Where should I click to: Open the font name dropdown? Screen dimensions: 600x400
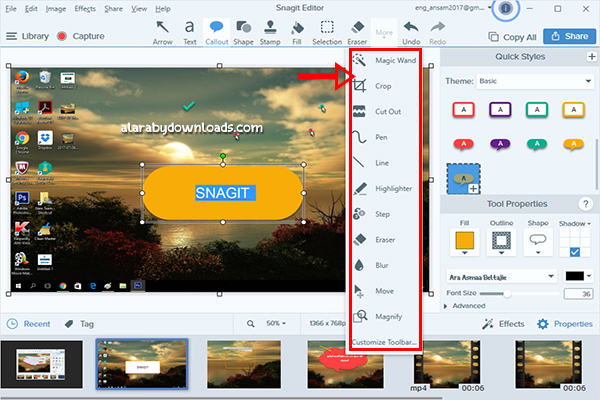point(501,277)
